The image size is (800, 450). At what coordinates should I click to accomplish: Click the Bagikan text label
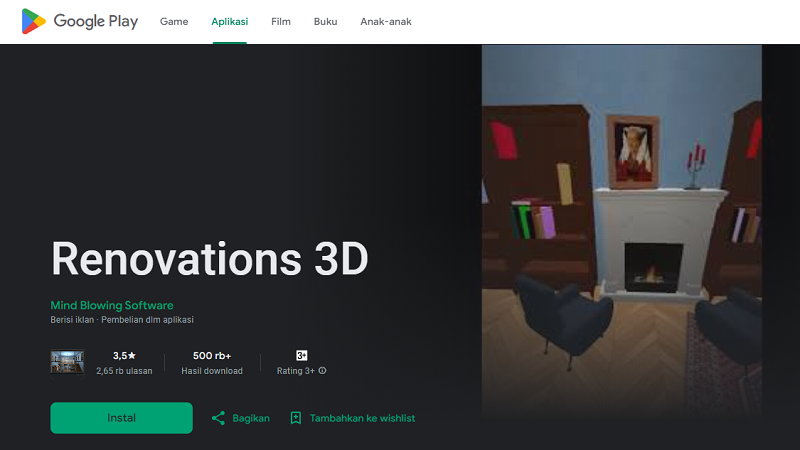pos(251,418)
